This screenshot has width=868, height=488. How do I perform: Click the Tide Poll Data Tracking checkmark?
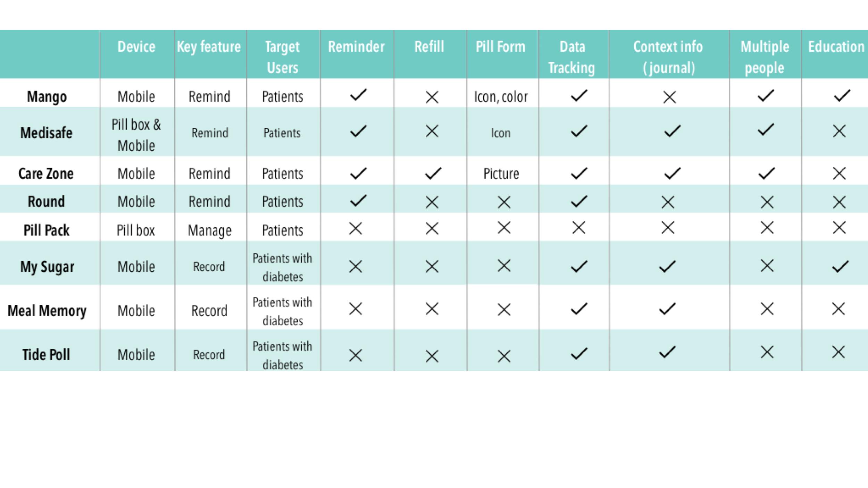579,353
